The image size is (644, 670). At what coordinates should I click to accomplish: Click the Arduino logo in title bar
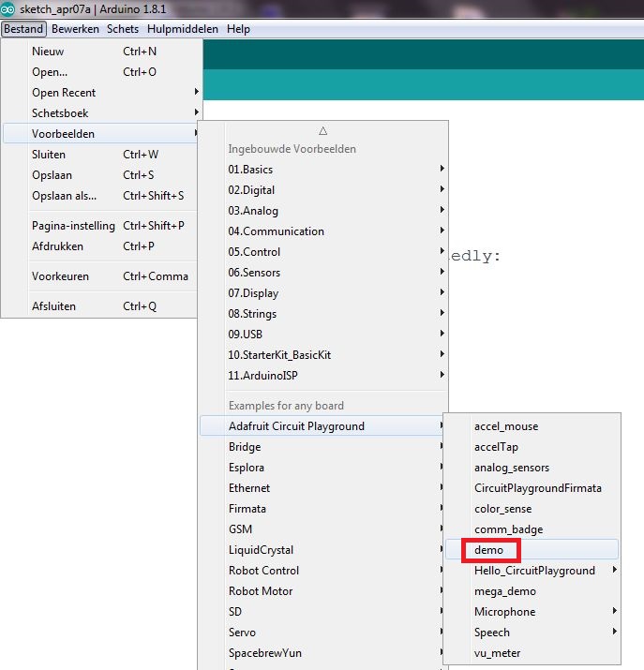click(7, 9)
